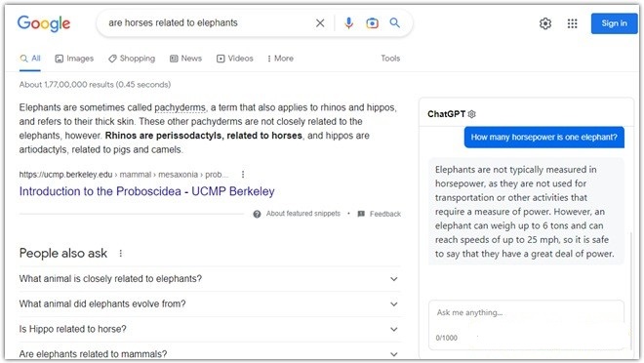
Task: Open Google settings gear
Action: point(545,23)
